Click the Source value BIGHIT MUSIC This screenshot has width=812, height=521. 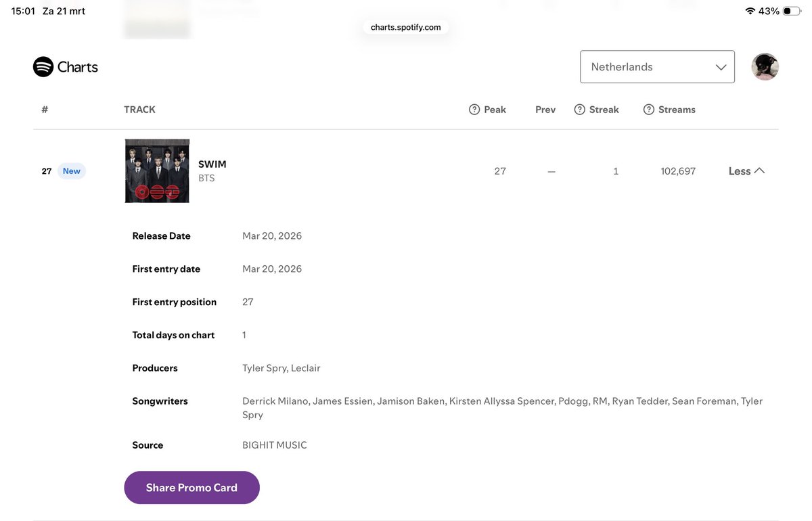coord(275,445)
